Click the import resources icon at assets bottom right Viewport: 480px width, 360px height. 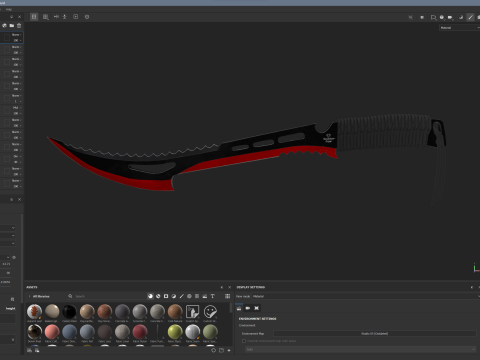point(229,350)
